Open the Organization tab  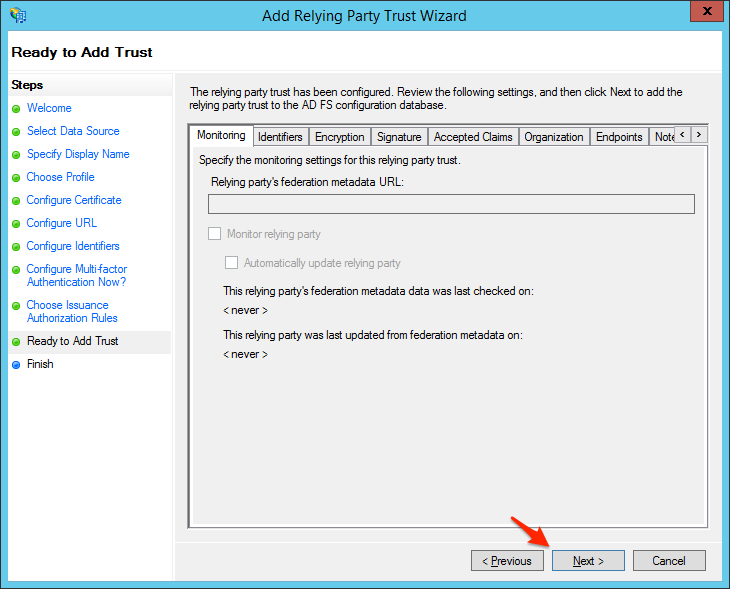(x=553, y=137)
